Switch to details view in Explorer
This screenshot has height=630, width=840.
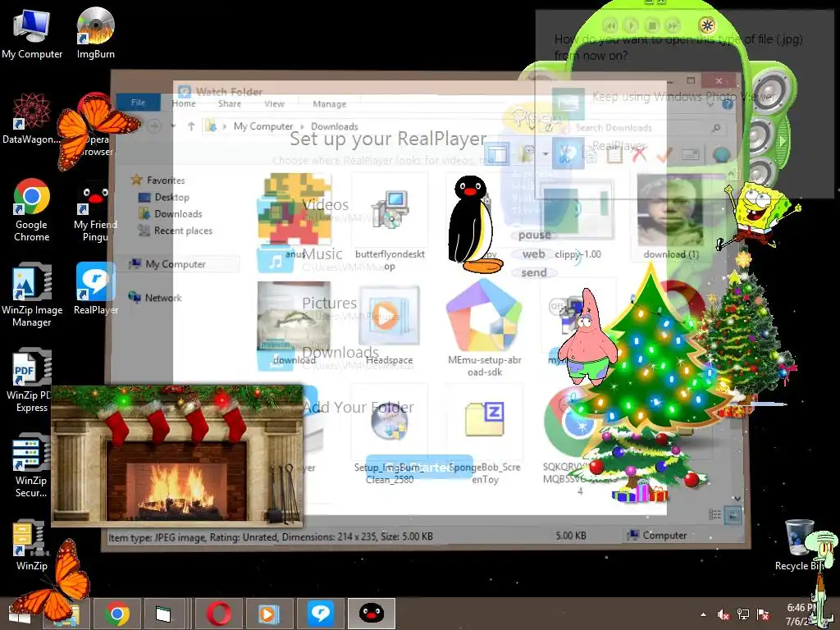click(x=714, y=515)
